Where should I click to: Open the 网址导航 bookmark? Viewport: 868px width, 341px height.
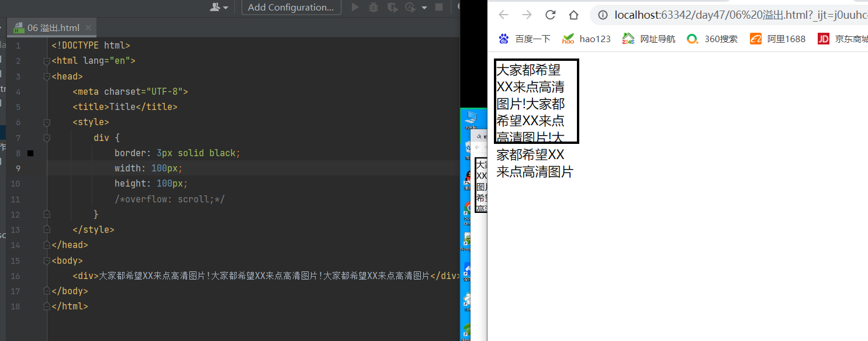[649, 39]
